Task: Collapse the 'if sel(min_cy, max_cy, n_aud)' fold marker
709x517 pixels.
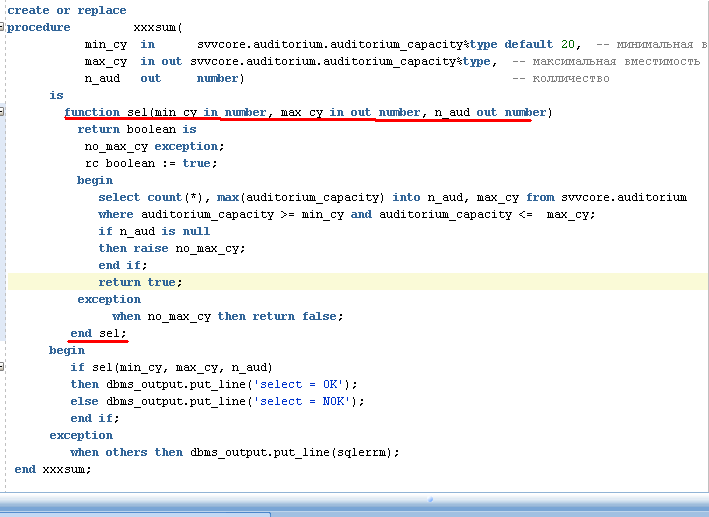Action: 2,367
